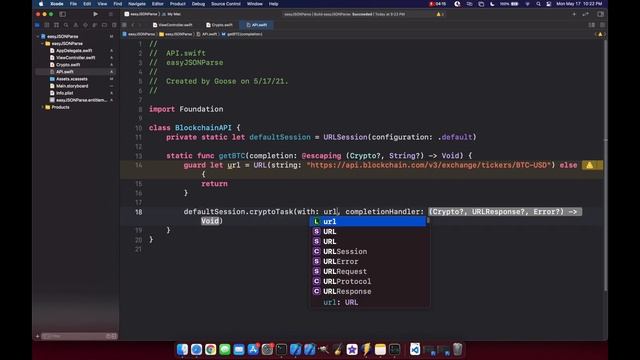The height and width of the screenshot is (360, 640).
Task: Click the Run (play) button in Xcode toolbar
Action: (96, 14)
